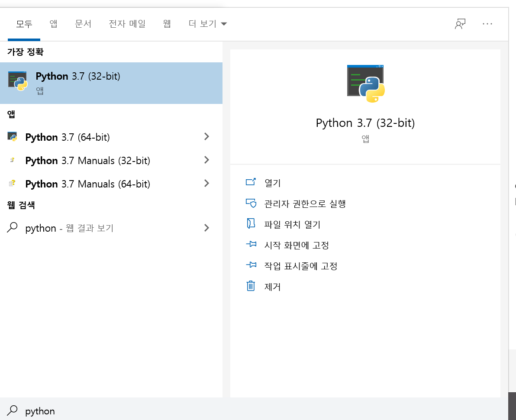Click the Python 3.7 (64-bit) app icon
This screenshot has width=516, height=420.
(x=13, y=136)
